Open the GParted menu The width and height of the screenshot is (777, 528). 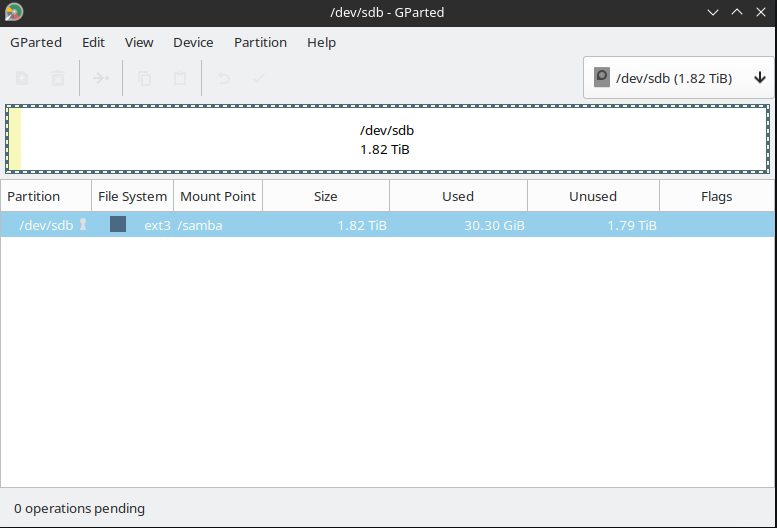[36, 43]
